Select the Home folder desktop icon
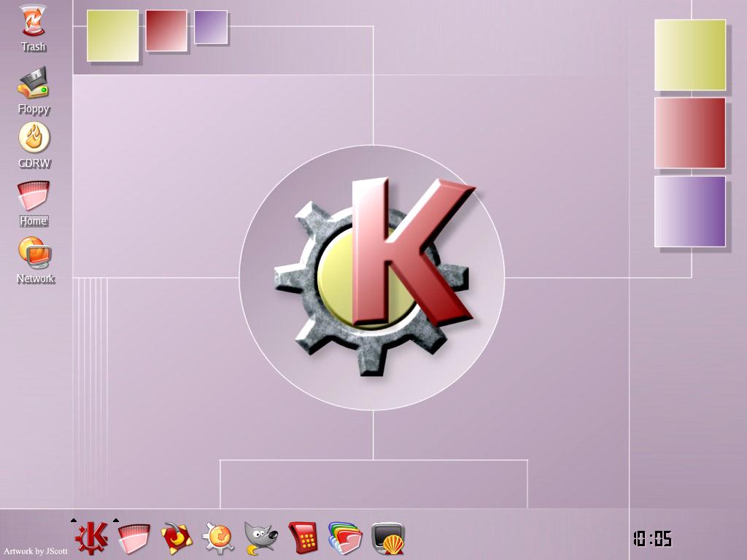Screen dimensions: 747x560 point(34,195)
